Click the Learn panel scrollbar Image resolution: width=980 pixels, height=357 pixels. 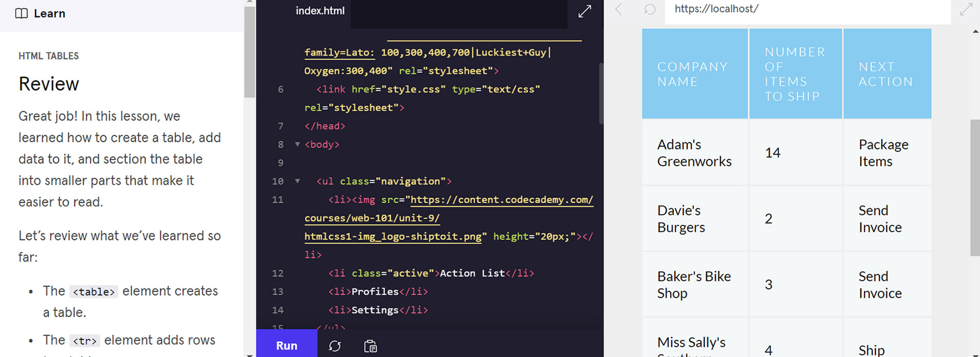[249, 51]
